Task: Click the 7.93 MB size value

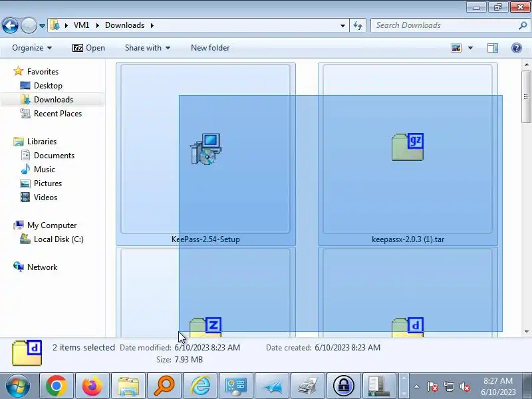Action: pyautogui.click(x=188, y=359)
